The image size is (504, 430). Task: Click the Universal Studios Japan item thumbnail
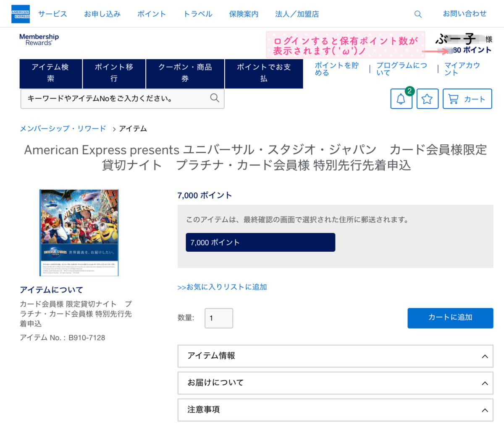(x=79, y=232)
